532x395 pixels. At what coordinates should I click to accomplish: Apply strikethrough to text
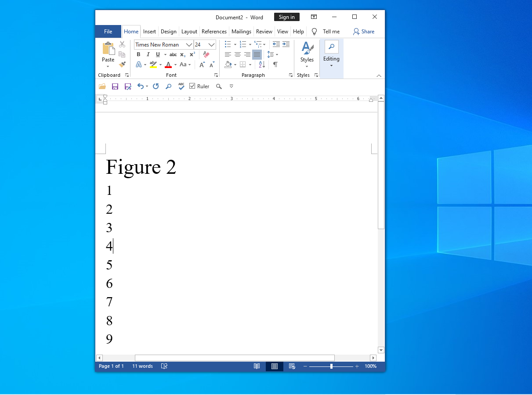tap(173, 54)
